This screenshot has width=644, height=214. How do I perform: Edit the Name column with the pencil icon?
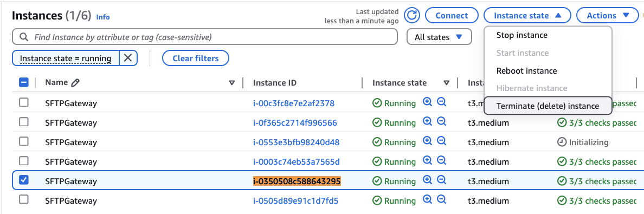(75, 82)
